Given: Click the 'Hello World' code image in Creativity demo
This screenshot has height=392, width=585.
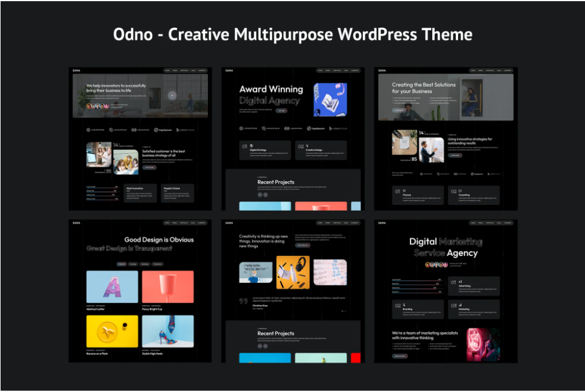Looking at the screenshot, I should click(255, 272).
